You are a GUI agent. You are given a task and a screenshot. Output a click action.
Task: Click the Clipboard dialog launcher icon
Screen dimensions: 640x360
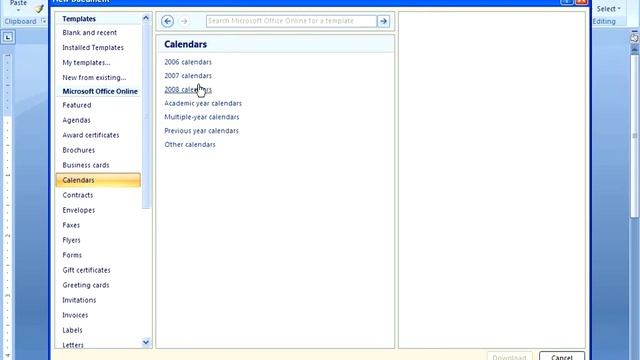(43, 21)
